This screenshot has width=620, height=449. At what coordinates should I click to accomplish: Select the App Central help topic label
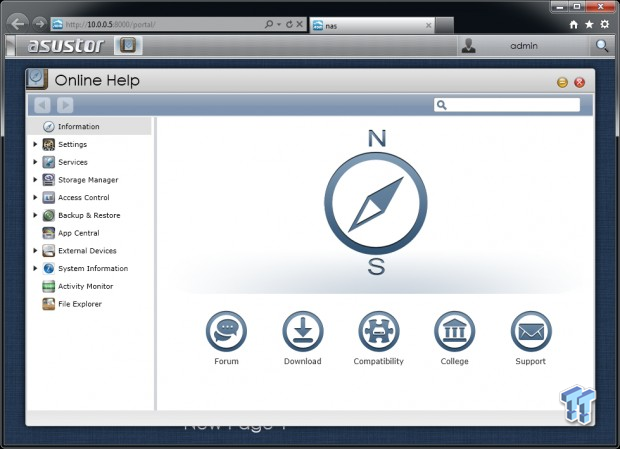click(79, 233)
